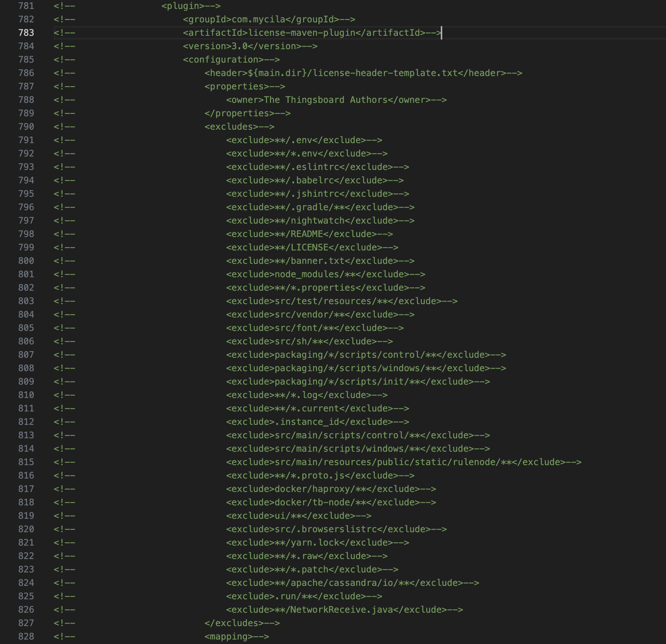
Task: Click line number 783 in the gutter
Action: pos(26,33)
